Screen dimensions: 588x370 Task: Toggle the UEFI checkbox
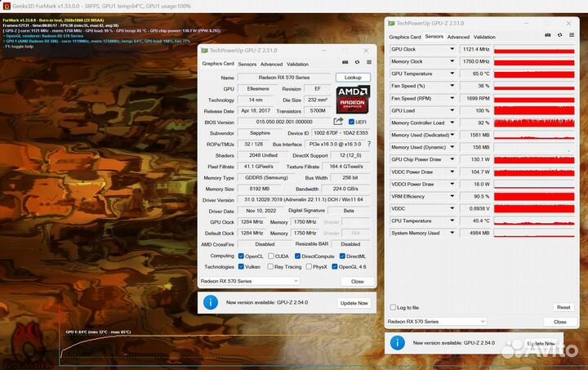[351, 122]
